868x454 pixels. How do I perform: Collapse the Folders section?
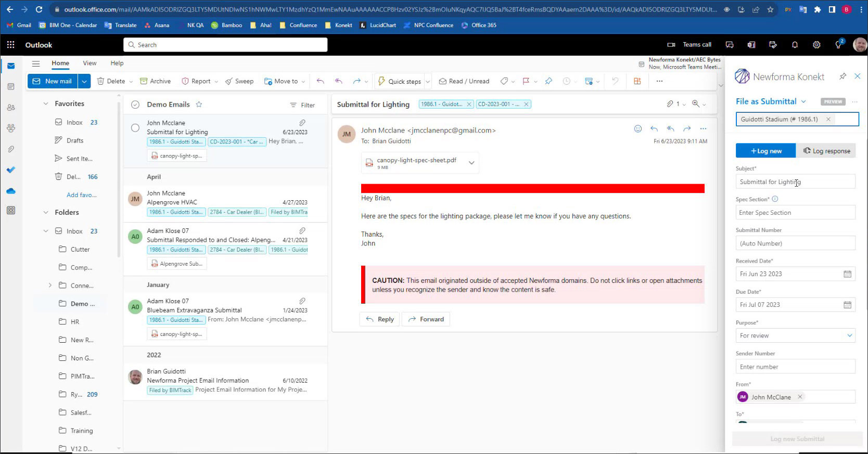tap(46, 212)
